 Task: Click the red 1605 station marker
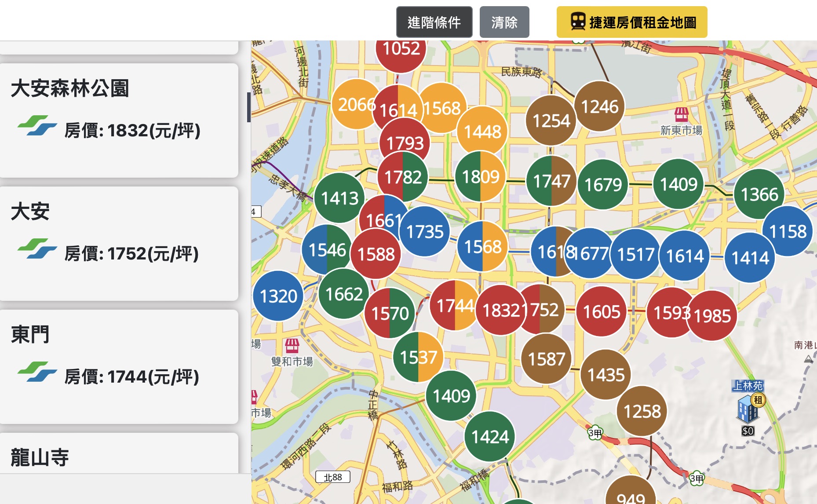click(602, 311)
